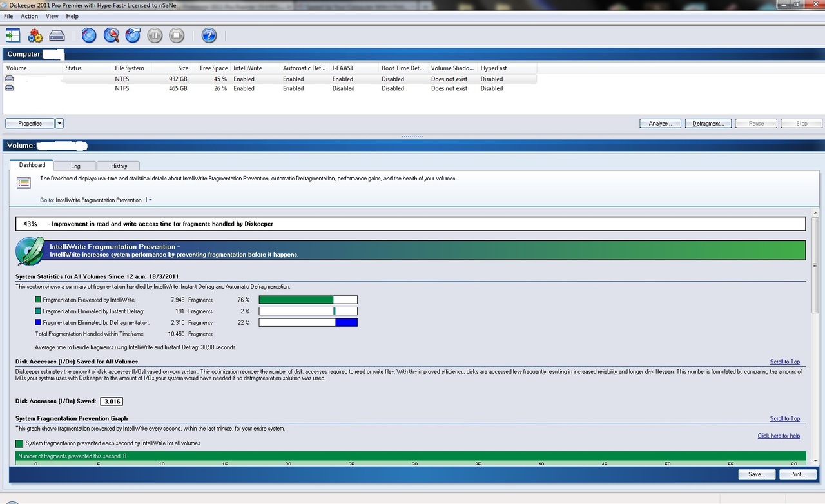
Task: Click the manual defragment hand icon
Action: [x=133, y=35]
